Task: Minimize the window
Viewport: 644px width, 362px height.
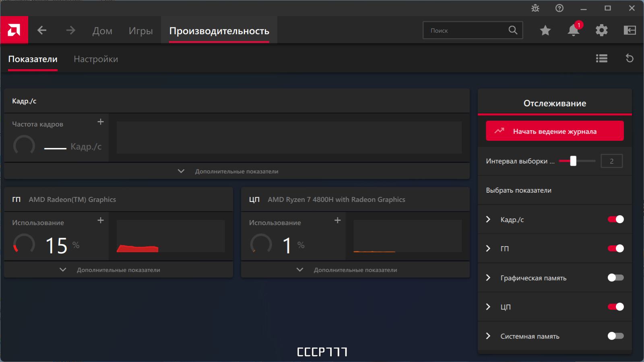Action: point(584,8)
